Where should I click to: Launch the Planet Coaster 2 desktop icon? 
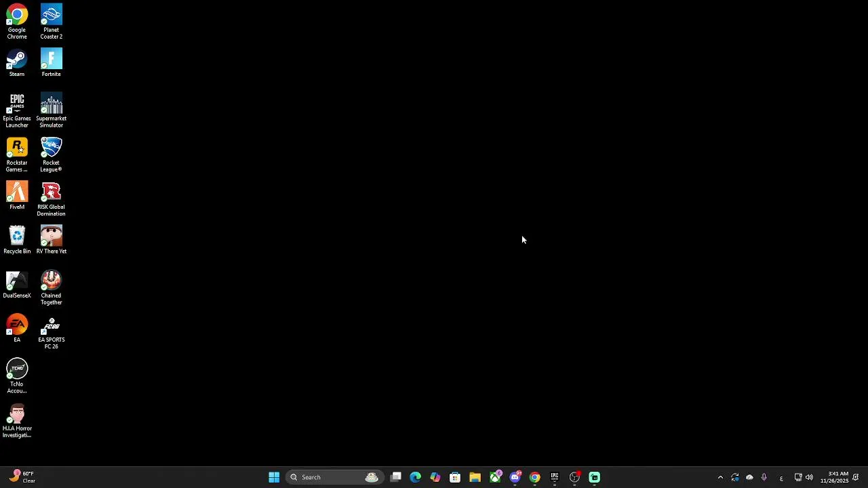point(51,22)
